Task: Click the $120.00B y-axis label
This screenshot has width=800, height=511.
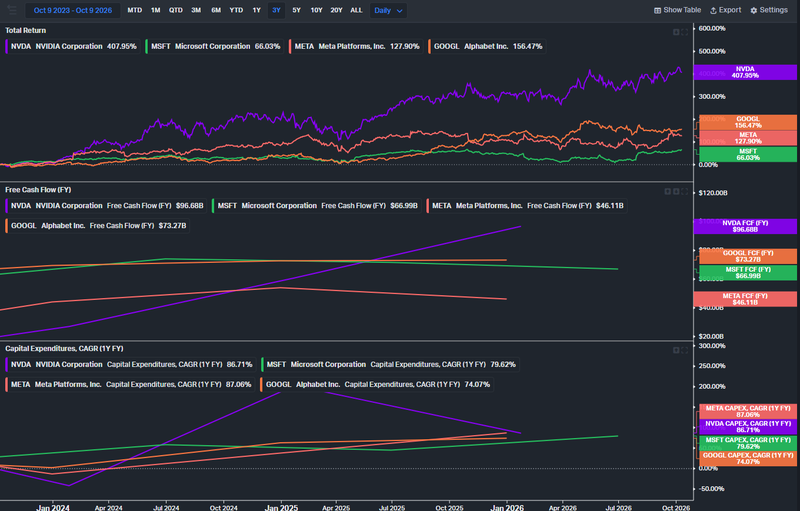Action: [713, 193]
